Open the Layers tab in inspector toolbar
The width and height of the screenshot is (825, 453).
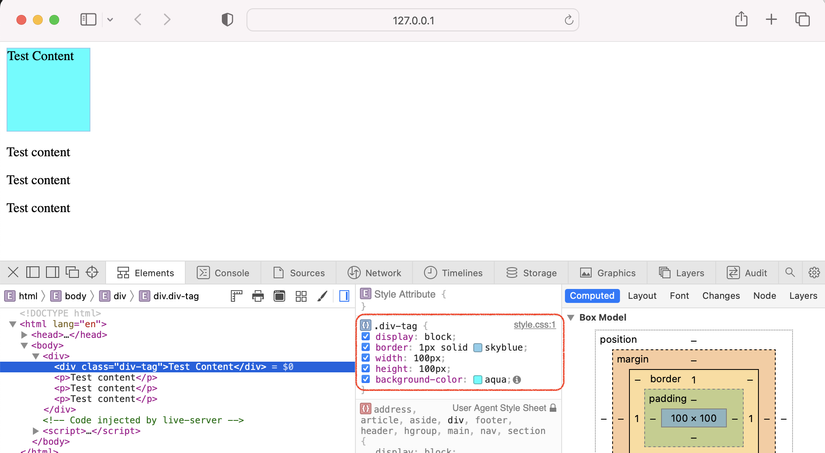click(681, 273)
